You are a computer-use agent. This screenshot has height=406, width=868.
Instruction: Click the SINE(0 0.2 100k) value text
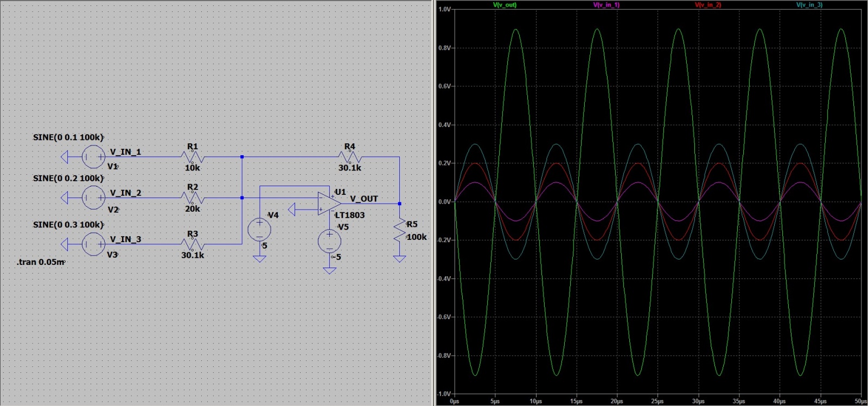click(68, 178)
